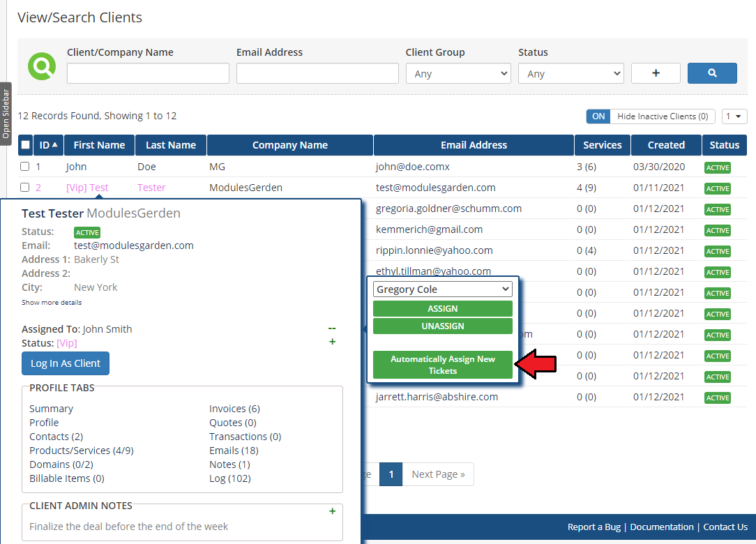
Task: Open Report a Bug footer link
Action: point(594,527)
